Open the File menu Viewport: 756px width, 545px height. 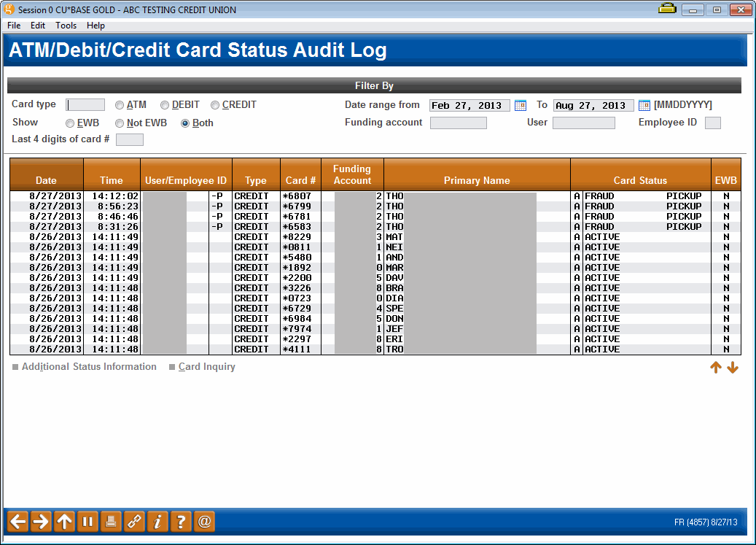(14, 26)
